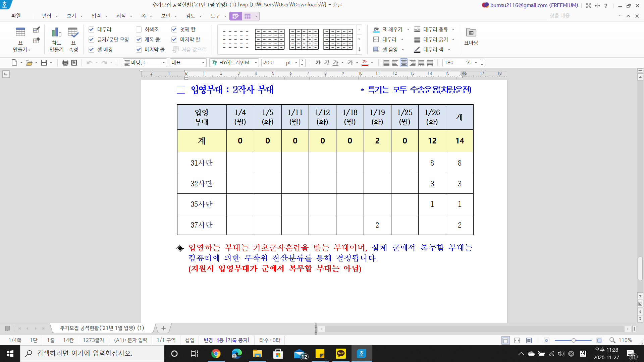This screenshot has height=362, width=644.
Task: Click the table design ribbon icon
Action: coord(235,16)
